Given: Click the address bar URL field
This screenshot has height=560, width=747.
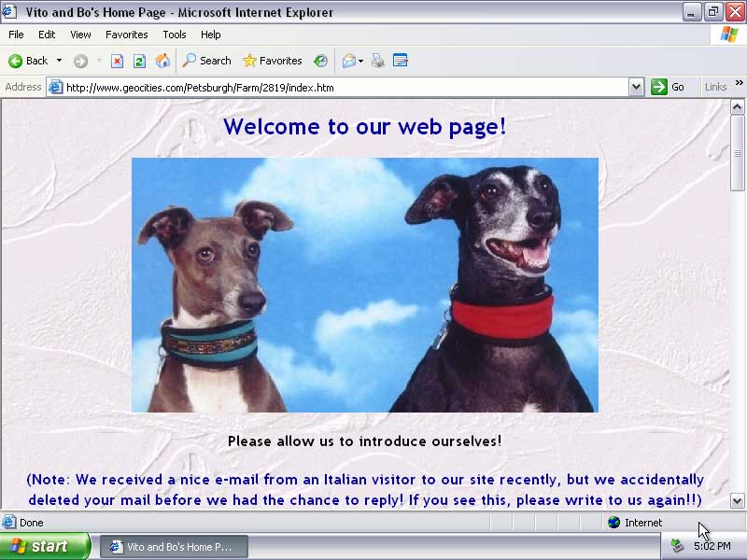Looking at the screenshot, I should (336, 87).
